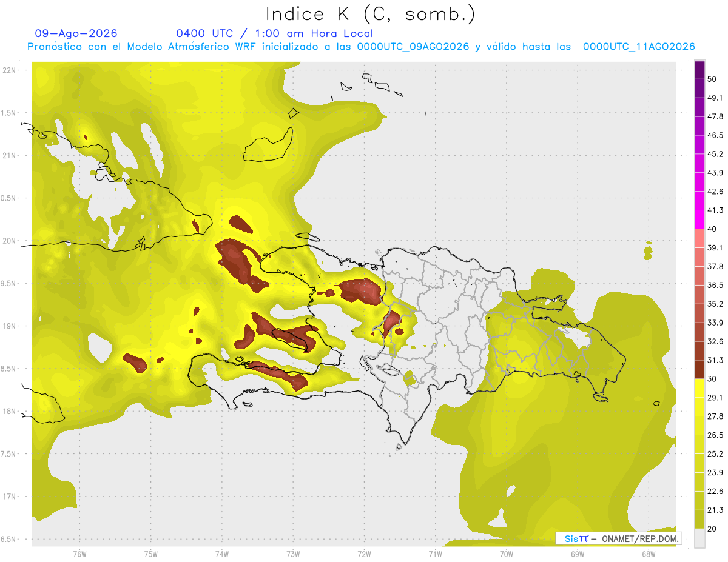
Task: Pick the light gray swatch below 20
Action: pyautogui.click(x=699, y=538)
